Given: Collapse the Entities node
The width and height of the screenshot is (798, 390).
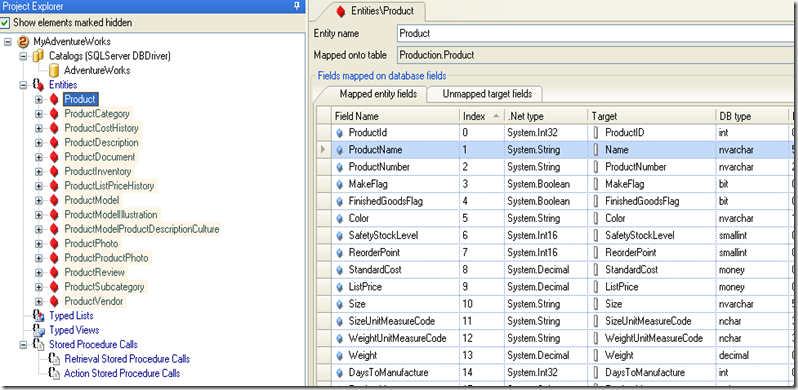Looking at the screenshot, I should (23, 85).
